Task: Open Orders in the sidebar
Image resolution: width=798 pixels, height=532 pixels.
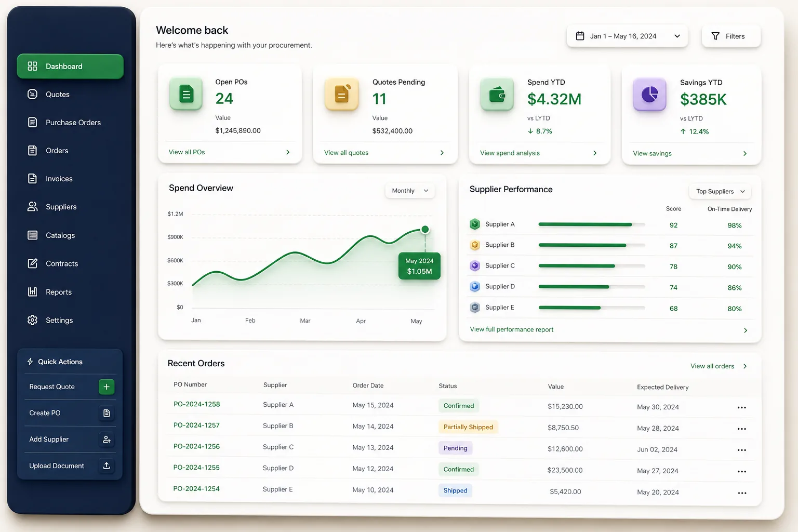Action: click(70, 150)
